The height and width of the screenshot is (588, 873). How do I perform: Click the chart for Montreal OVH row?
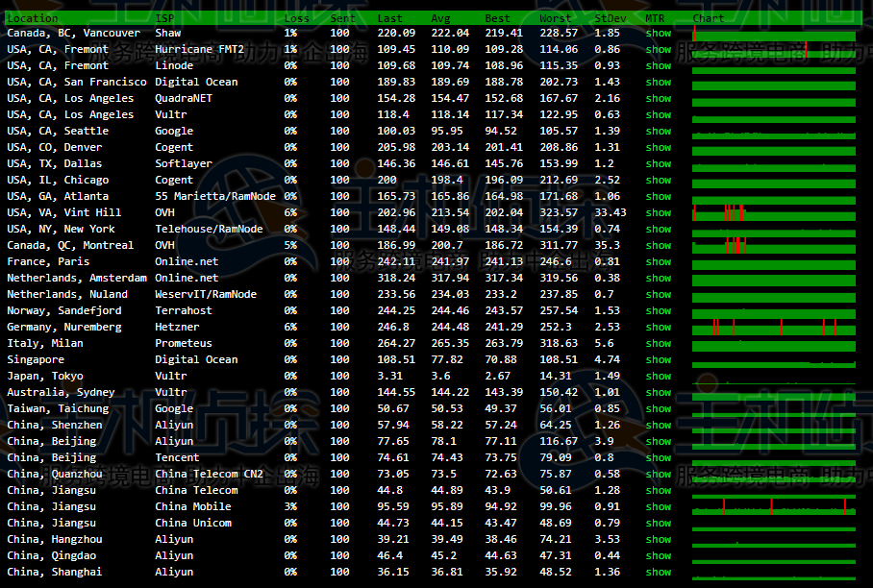pos(773,246)
